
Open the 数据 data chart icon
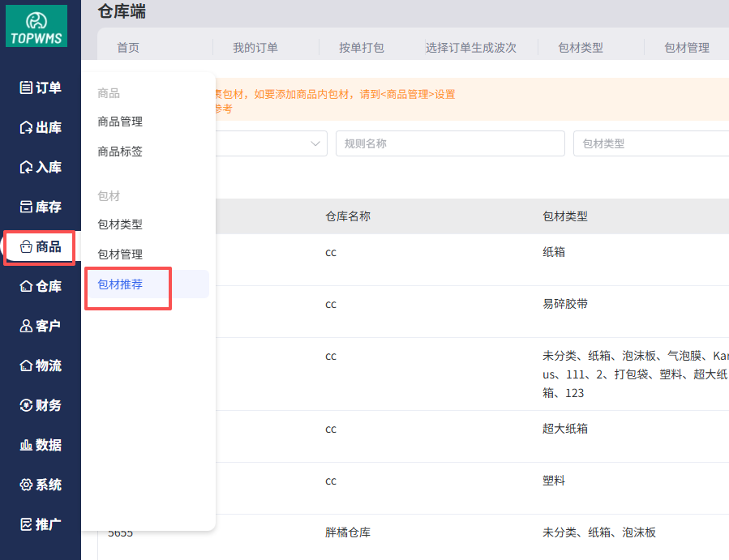[x=26, y=445]
